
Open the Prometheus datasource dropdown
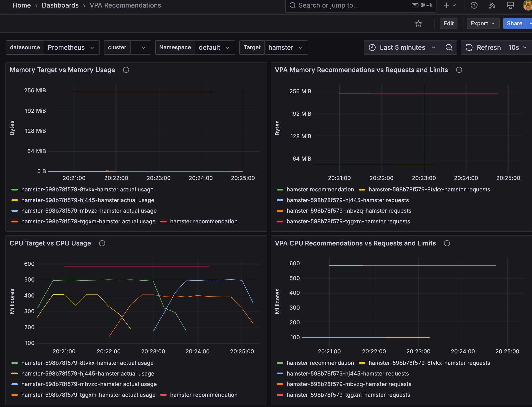click(71, 47)
